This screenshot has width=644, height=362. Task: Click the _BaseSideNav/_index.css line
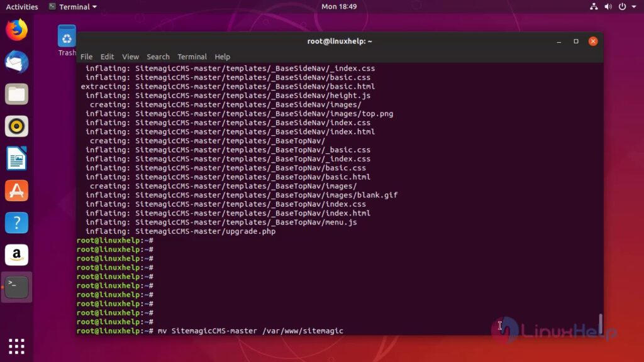pos(230,69)
